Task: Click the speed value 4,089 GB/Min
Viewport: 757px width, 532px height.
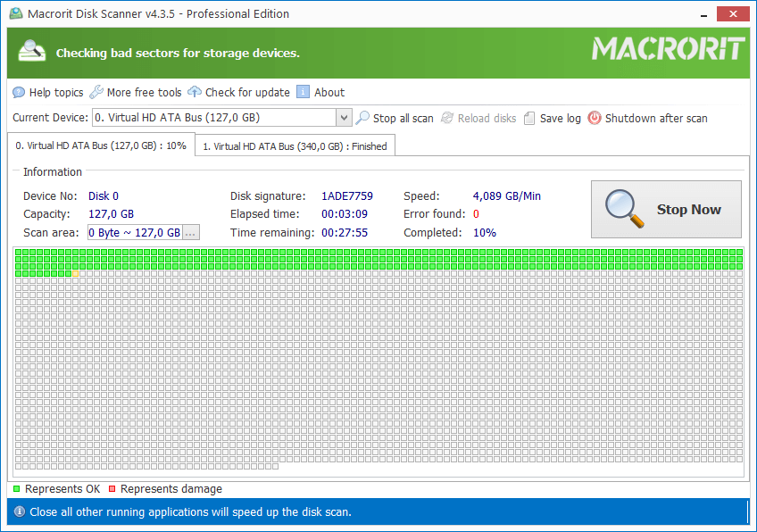Action: [x=507, y=196]
